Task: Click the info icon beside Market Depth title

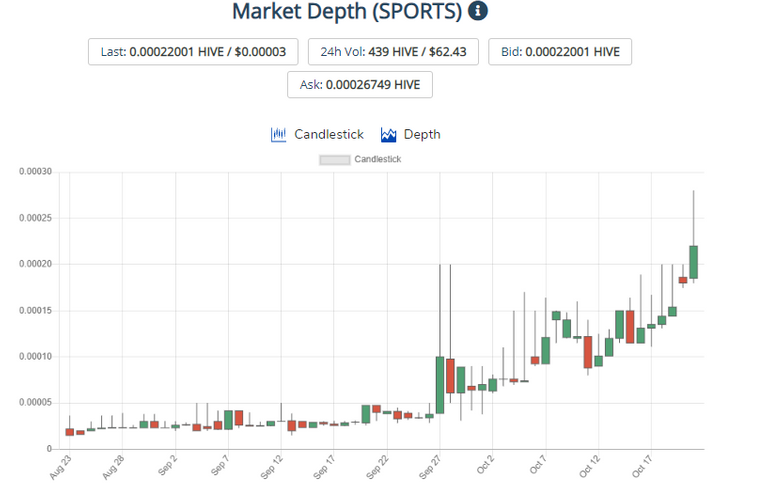Action: pyautogui.click(x=478, y=11)
